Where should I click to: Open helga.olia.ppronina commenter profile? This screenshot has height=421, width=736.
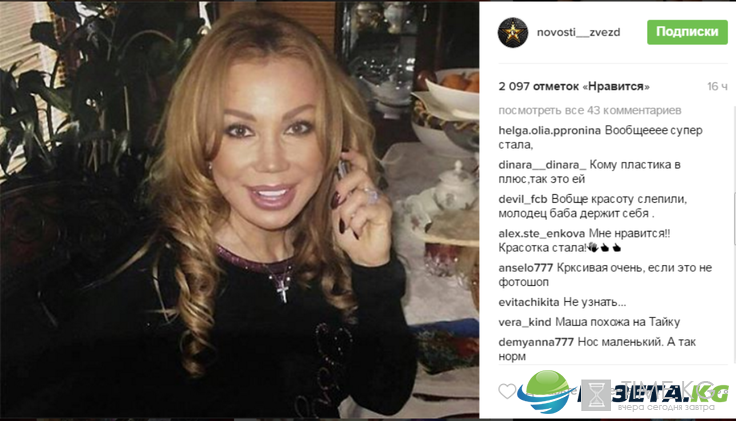(549, 130)
